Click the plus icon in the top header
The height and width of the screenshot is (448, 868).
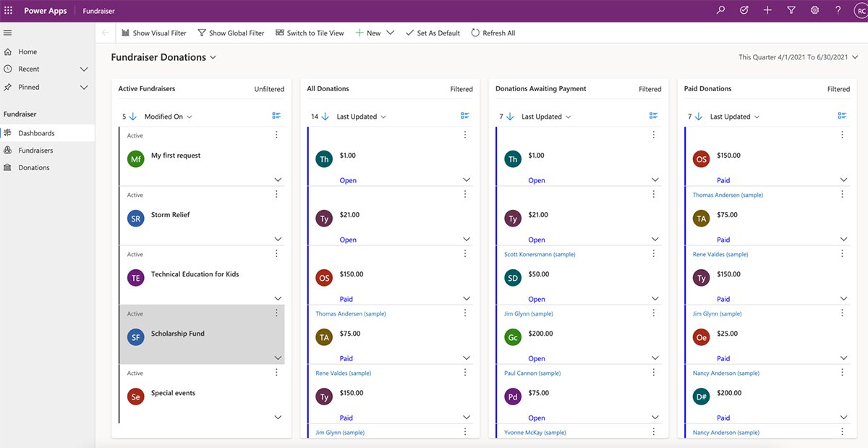click(767, 11)
